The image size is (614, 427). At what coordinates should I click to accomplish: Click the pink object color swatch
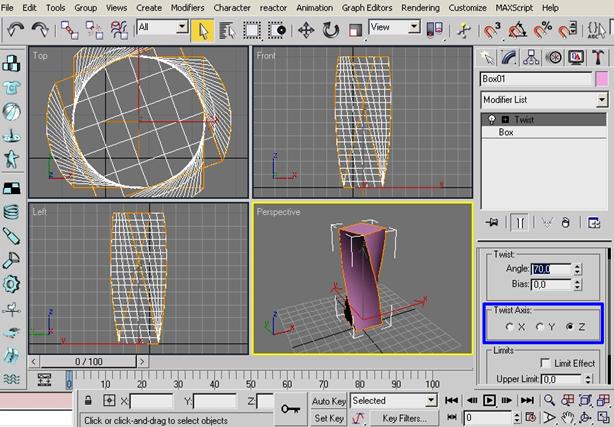tap(601, 79)
